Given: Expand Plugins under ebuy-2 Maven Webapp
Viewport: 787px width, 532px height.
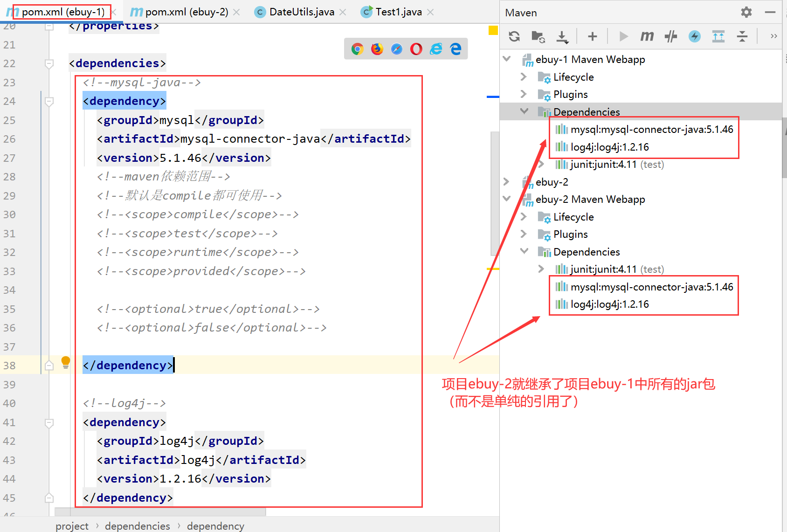Looking at the screenshot, I should (524, 234).
